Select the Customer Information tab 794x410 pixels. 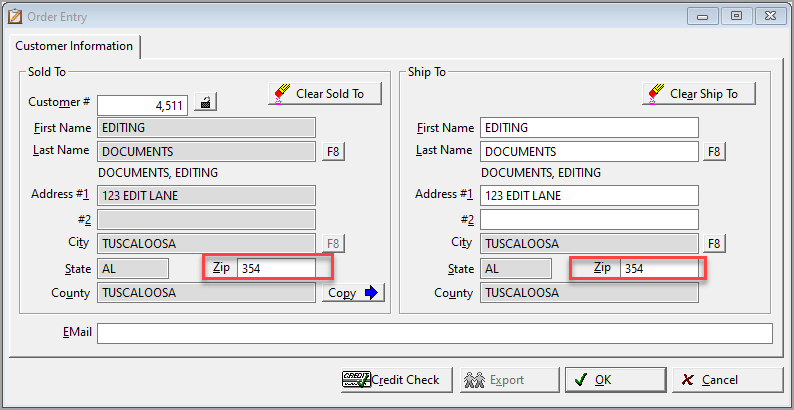[74, 46]
